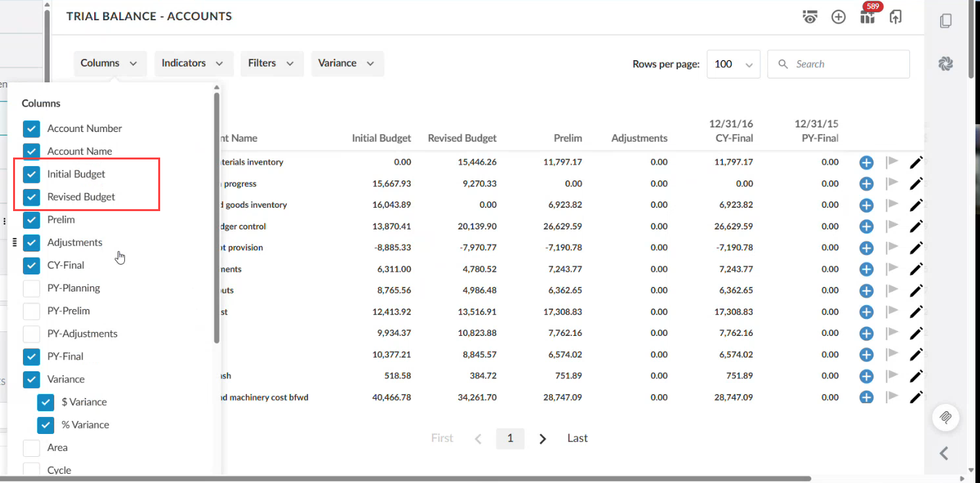Screen dimensions: 980x483
Task: Toggle the parent Variance checkbox
Action: click(x=31, y=380)
